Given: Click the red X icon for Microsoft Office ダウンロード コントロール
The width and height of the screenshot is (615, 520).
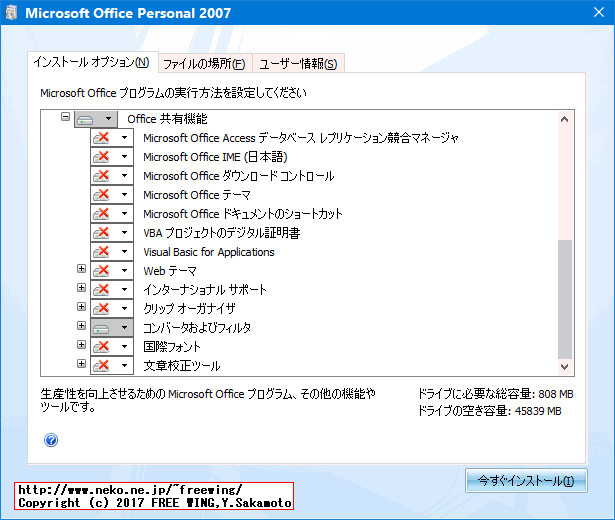Looking at the screenshot, I should coord(101,176).
